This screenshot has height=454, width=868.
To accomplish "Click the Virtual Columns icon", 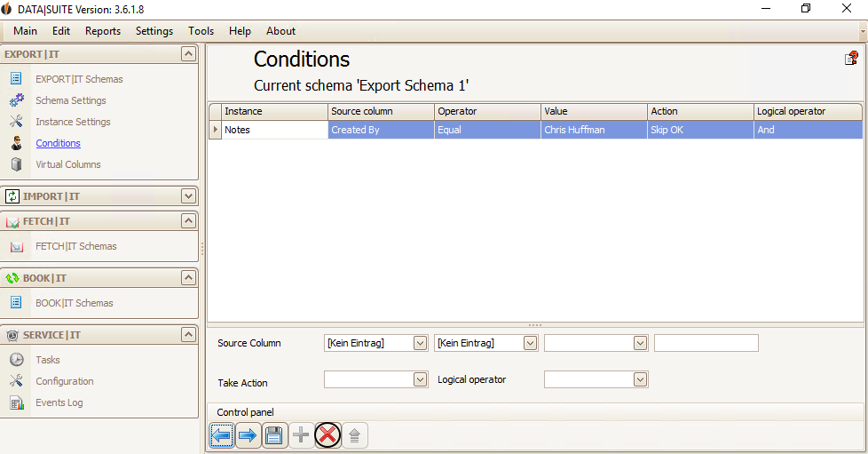I will point(17,164).
